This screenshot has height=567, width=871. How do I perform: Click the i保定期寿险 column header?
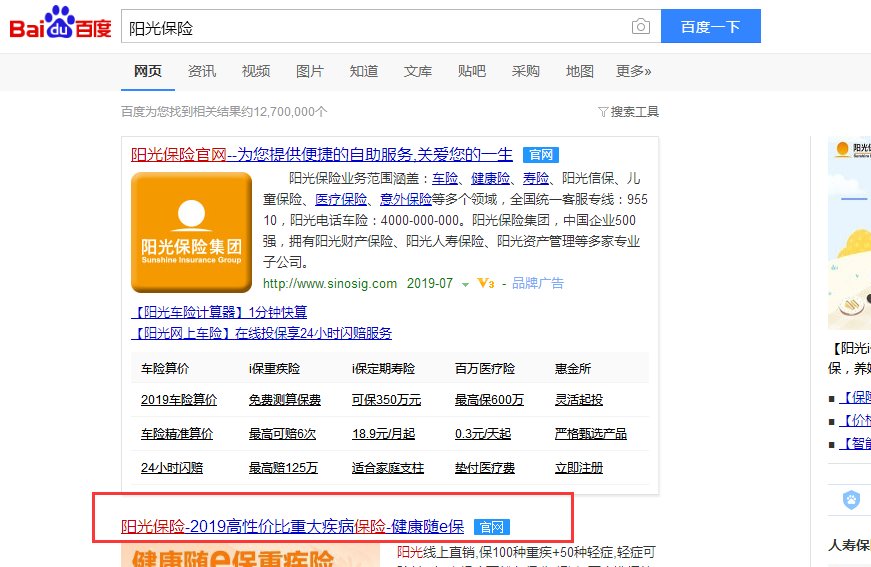point(383,368)
